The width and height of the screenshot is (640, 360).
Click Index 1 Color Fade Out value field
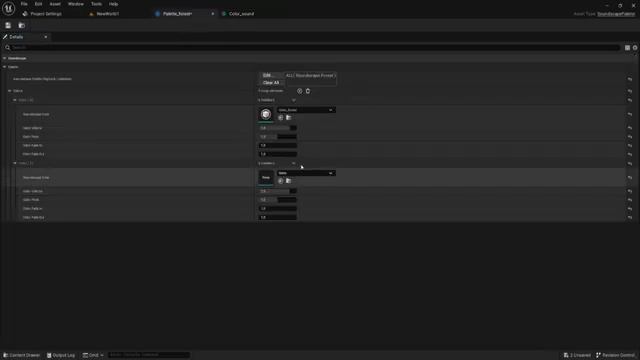point(278,218)
